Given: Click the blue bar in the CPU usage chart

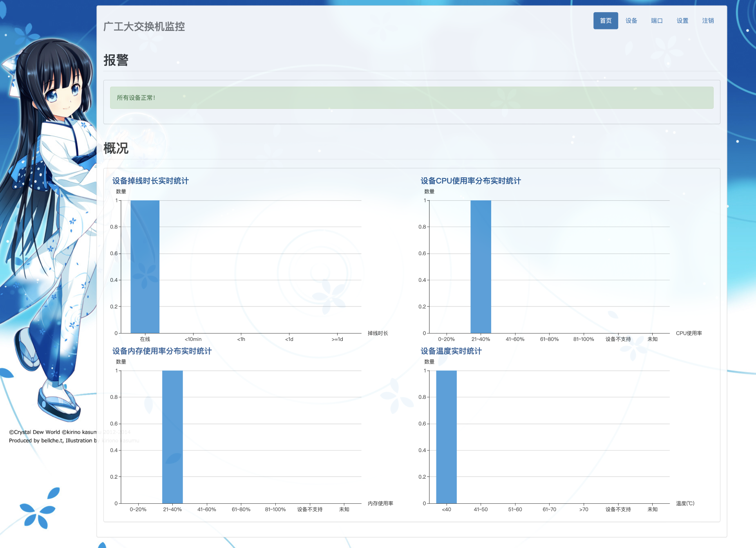Looking at the screenshot, I should tap(481, 267).
